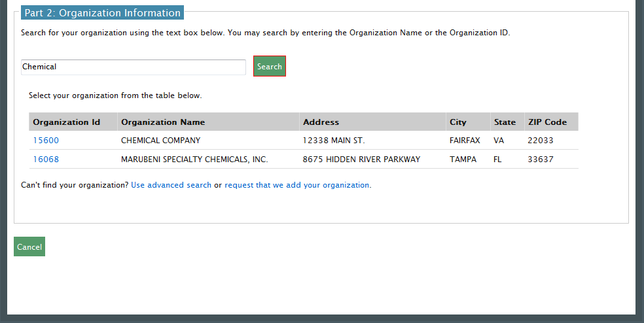Click the Organization Name column header
The width and height of the screenshot is (644, 323).
[208, 122]
